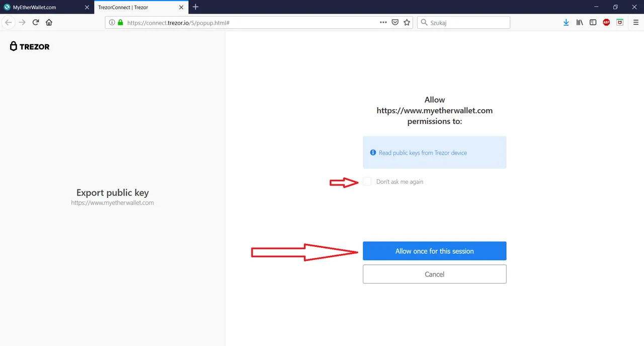
Task: Go forward to next page
Action: (x=22, y=22)
